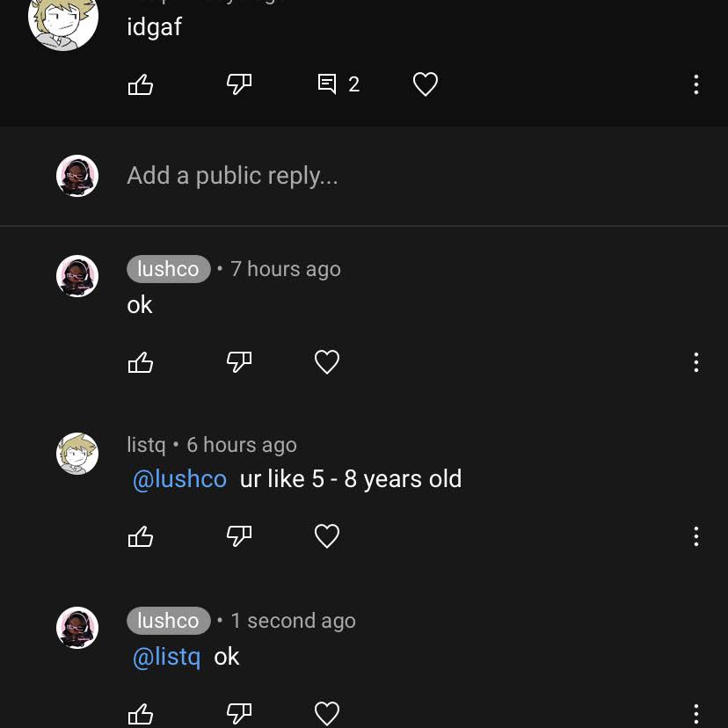The height and width of the screenshot is (728, 728).
Task: Open lushco channel badge on 7 hours ago reply
Action: click(x=169, y=269)
